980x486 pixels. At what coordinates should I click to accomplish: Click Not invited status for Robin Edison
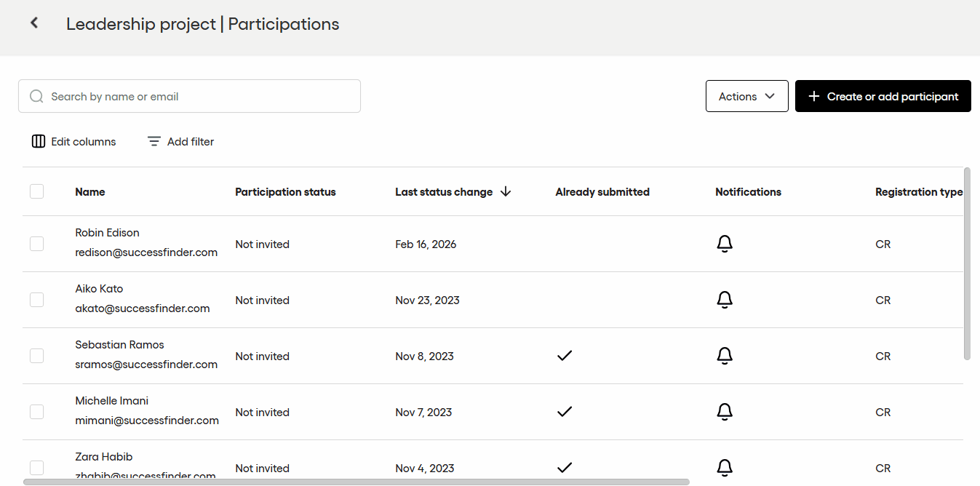tap(262, 244)
